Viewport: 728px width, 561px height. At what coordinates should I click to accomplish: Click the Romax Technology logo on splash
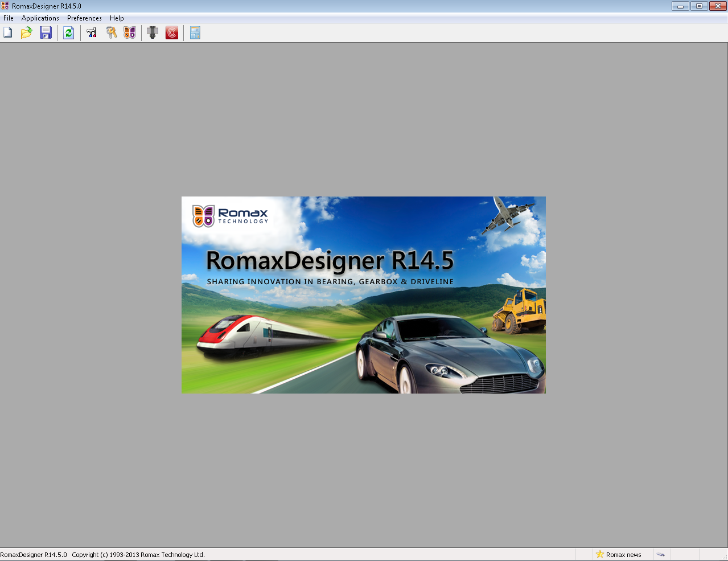pyautogui.click(x=230, y=216)
